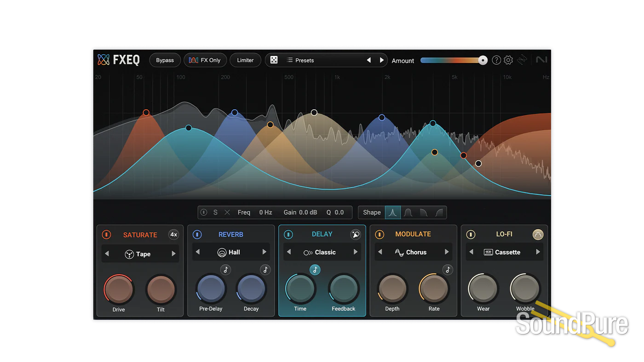Switch to the reverb type after Hall

[x=264, y=252]
